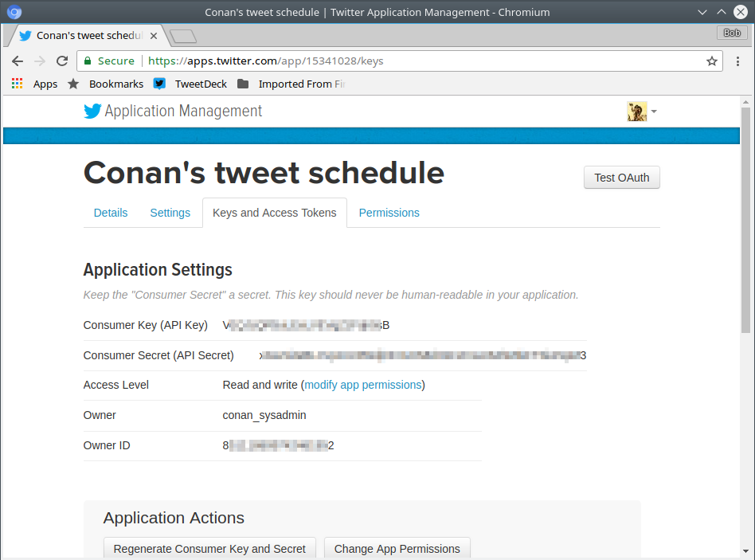Click the Owner ID label
Screen dimensions: 755x560
pyautogui.click(x=107, y=445)
